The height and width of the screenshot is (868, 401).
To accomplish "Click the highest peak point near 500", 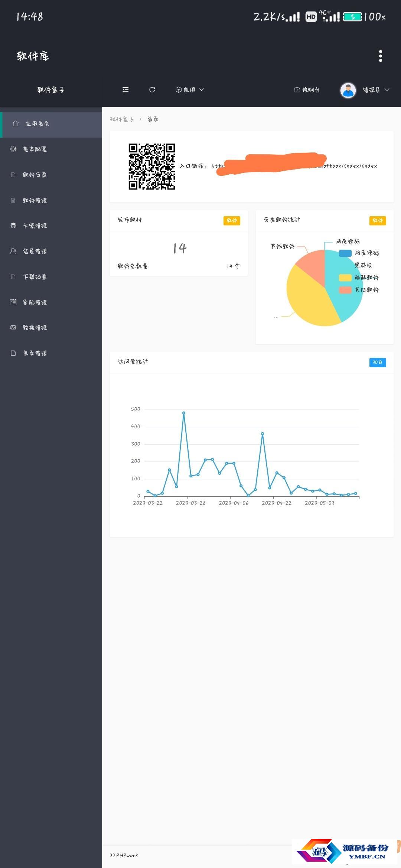I will click(183, 413).
